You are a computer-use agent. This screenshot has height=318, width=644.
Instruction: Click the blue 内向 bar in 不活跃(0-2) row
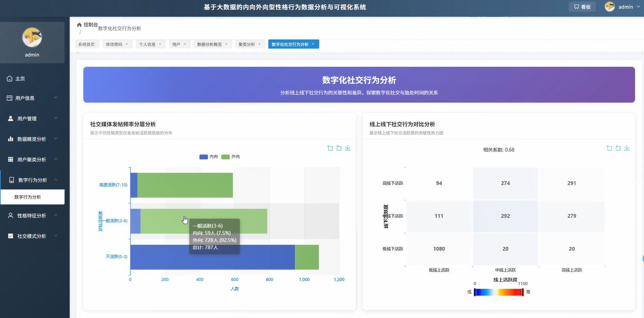coord(212,257)
